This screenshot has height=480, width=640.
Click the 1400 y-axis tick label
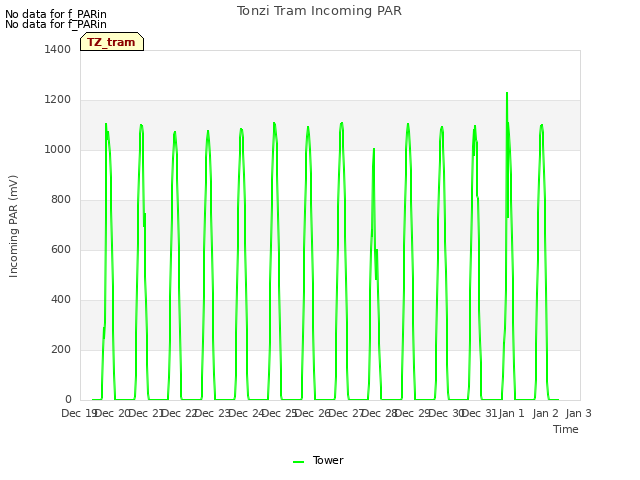[x=58, y=49]
